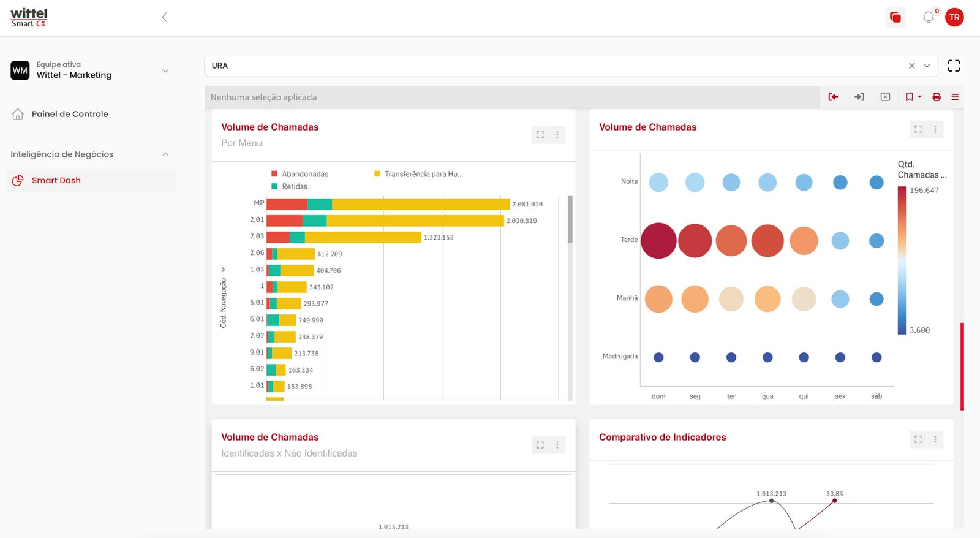Clear all selections in the toolbar
This screenshot has width=980, height=538.
point(885,97)
